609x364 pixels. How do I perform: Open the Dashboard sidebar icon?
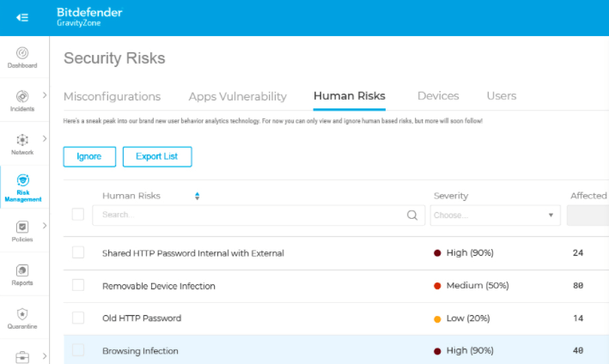[22, 52]
